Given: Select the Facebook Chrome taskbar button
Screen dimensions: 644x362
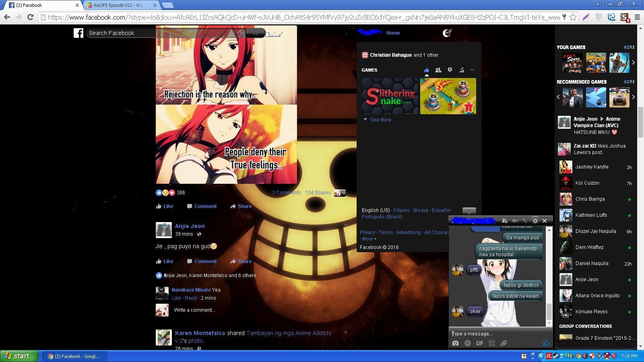Looking at the screenshot, I should click(75, 356).
